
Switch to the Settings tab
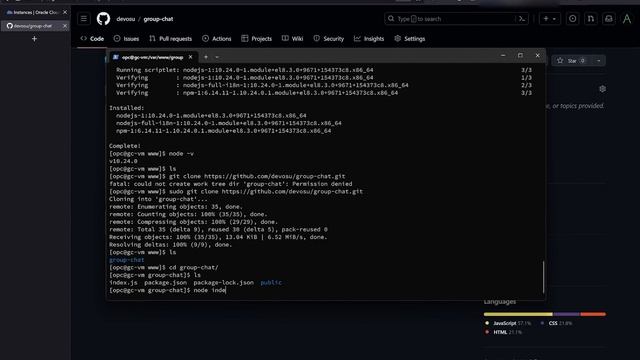410,39
